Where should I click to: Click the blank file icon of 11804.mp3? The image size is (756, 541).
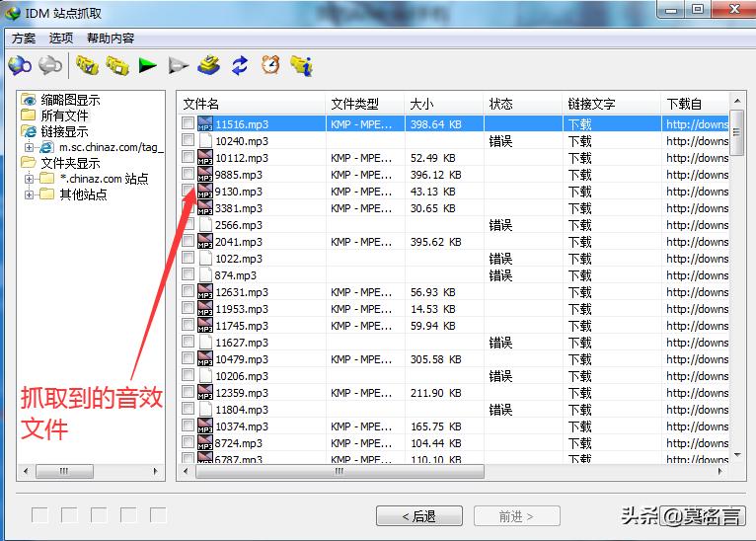(206, 409)
